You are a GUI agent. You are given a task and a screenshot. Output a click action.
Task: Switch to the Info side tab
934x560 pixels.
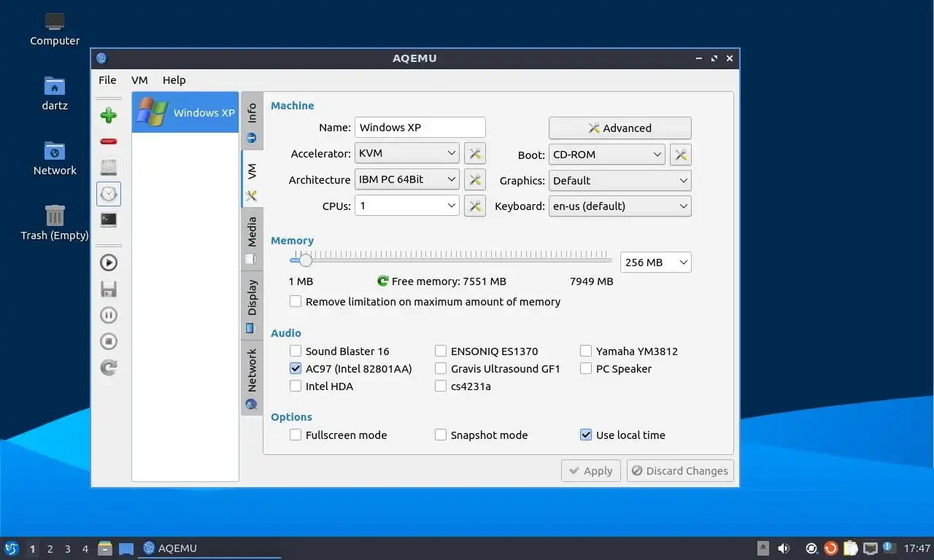point(252,121)
